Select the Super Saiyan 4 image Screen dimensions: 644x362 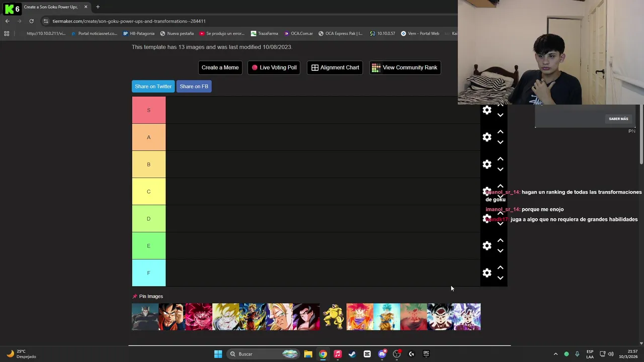(306, 317)
